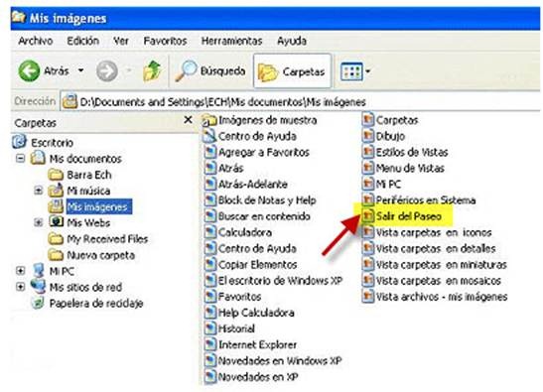The width and height of the screenshot is (543, 392).
Task: Open the Ver menu
Action: point(121,41)
